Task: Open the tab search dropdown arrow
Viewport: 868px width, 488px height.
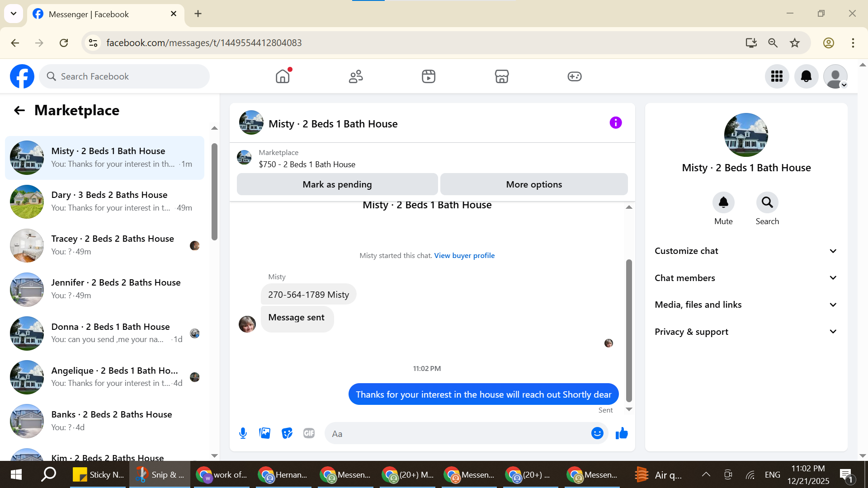Action: (14, 14)
